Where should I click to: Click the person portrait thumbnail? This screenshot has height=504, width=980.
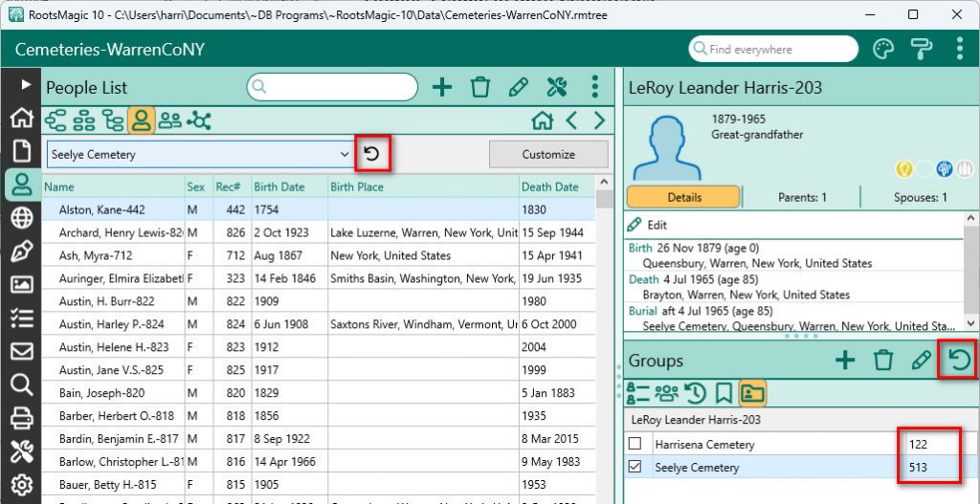pos(667,145)
